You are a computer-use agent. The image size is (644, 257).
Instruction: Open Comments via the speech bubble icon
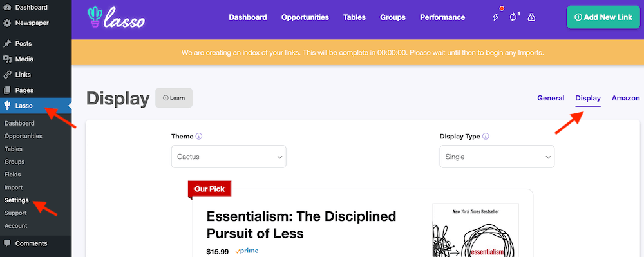coord(7,243)
